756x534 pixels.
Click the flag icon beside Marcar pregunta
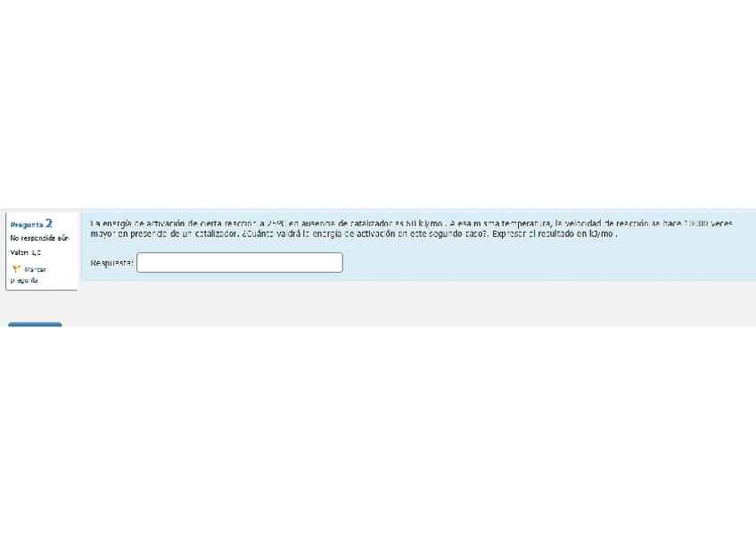pos(16,269)
